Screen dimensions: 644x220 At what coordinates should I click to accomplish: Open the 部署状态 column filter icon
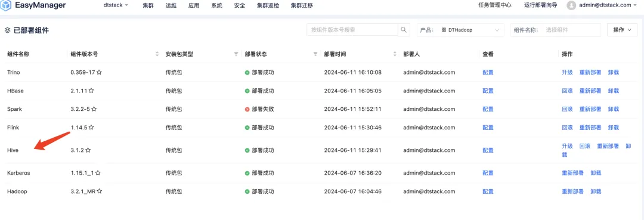(315, 54)
